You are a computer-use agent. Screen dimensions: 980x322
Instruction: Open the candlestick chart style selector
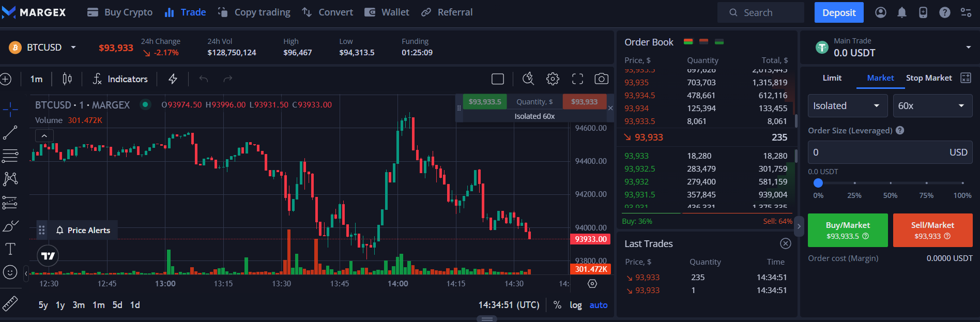pos(67,79)
